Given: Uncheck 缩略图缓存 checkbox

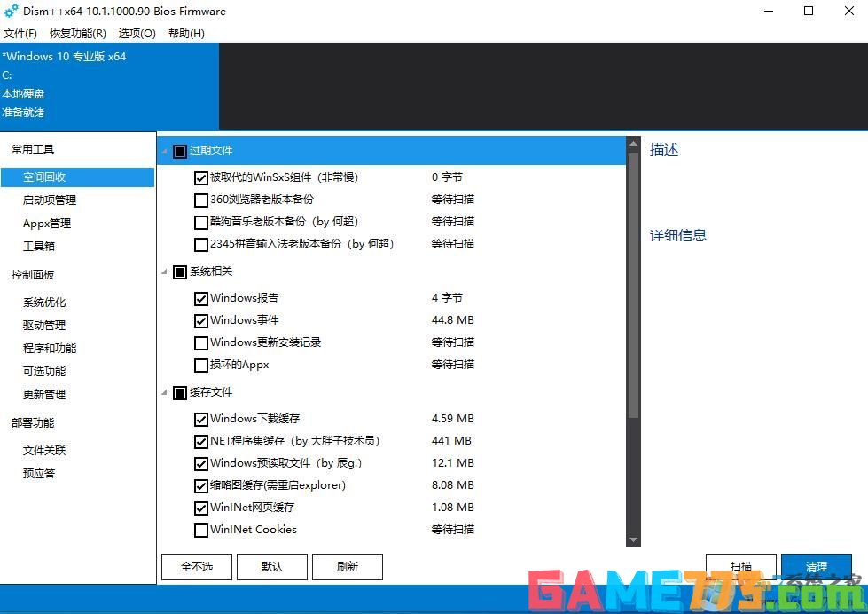Looking at the screenshot, I should pos(201,486).
